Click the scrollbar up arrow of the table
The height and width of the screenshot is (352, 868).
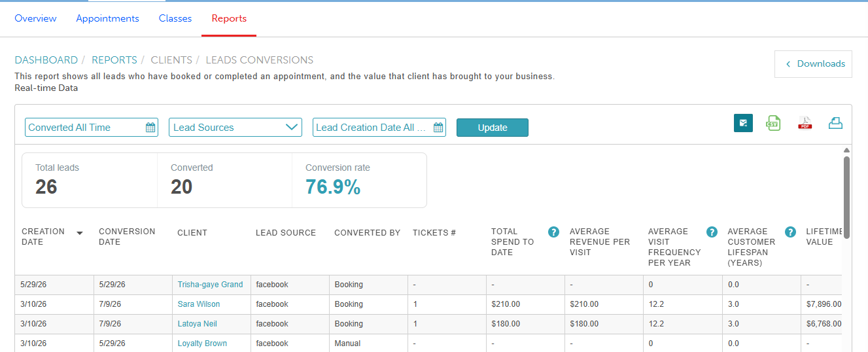click(x=846, y=150)
